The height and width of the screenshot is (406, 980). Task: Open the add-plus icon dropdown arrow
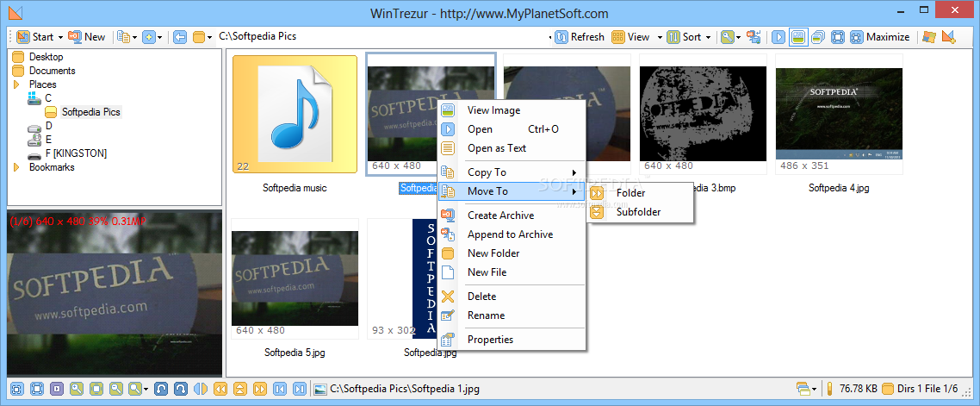(159, 38)
